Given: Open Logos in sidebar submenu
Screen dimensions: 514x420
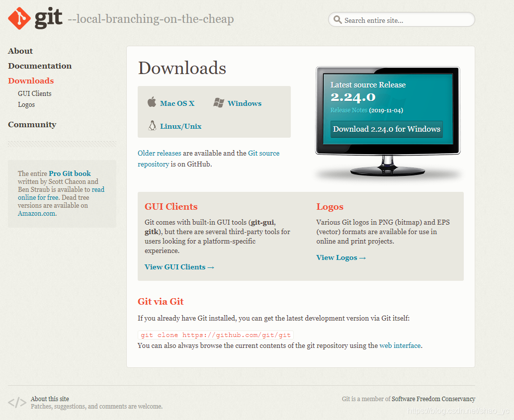Looking at the screenshot, I should point(26,104).
